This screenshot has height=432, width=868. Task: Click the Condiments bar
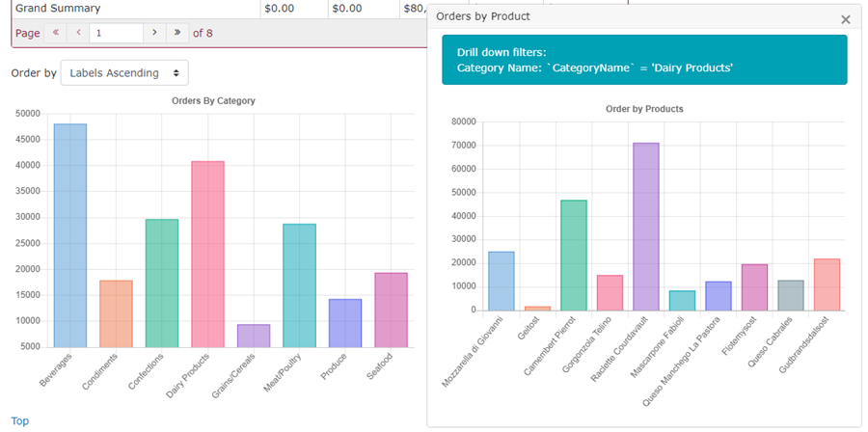coord(116,312)
